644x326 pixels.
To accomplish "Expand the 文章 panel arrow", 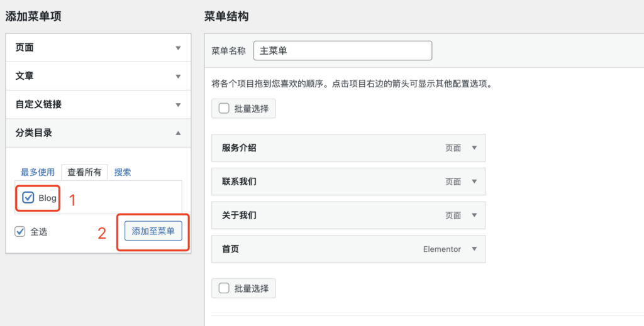I will (x=178, y=76).
